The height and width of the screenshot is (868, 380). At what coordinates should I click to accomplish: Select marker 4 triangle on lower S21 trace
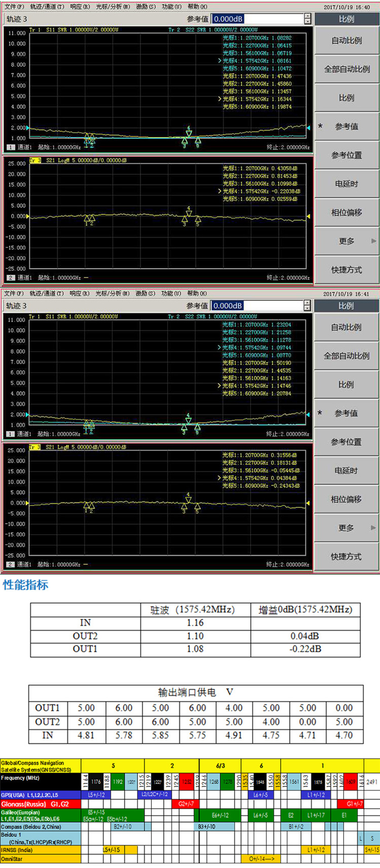[188, 500]
